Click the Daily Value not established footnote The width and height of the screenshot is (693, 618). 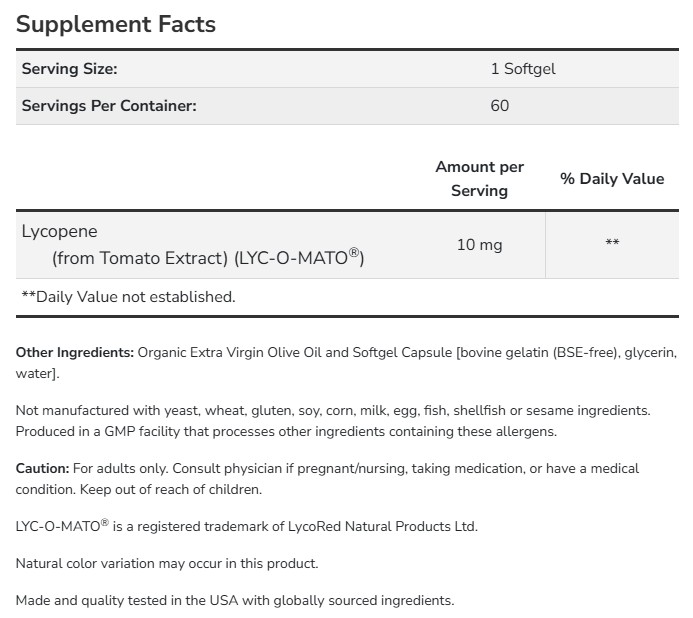point(128,296)
